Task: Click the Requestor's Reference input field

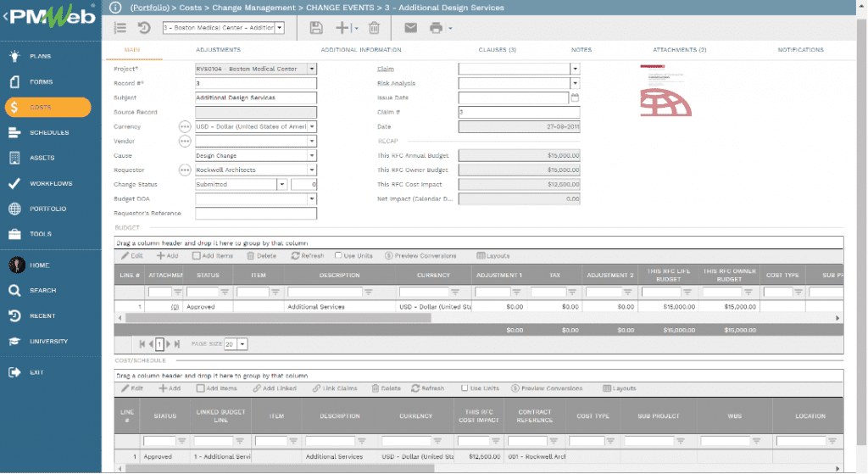Action: point(256,213)
